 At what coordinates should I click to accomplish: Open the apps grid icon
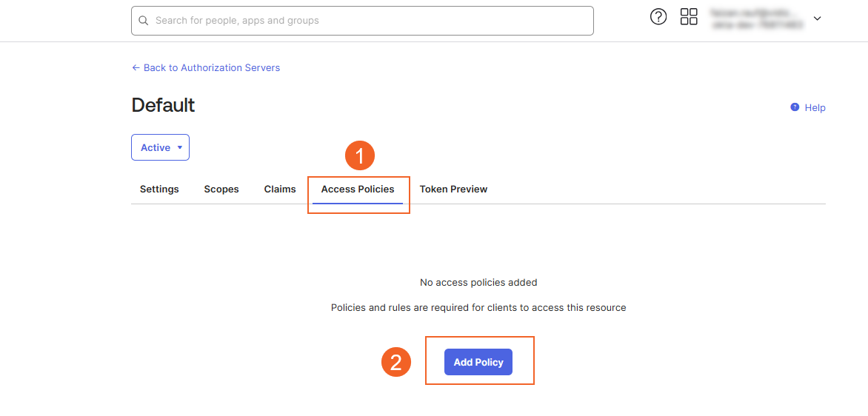pyautogui.click(x=689, y=17)
